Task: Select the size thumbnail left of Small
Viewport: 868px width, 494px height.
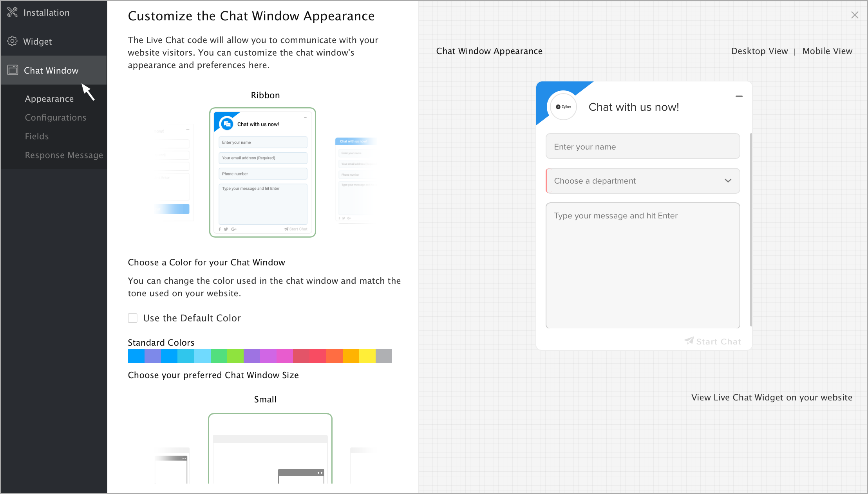Action: click(x=172, y=465)
